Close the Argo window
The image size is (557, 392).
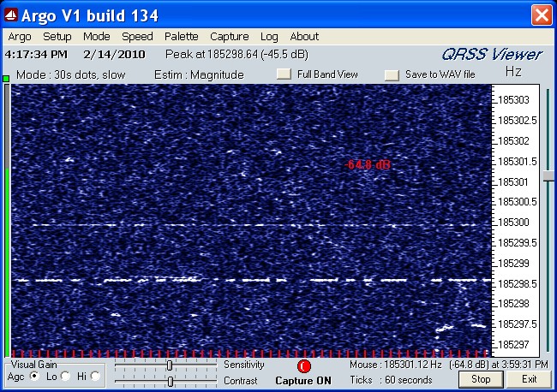pos(542,15)
